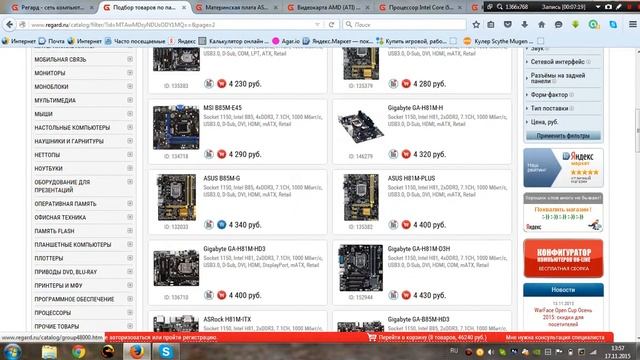
Task: Open ПРИНТЕРЫ И МФУ category
Action: (x=58, y=285)
